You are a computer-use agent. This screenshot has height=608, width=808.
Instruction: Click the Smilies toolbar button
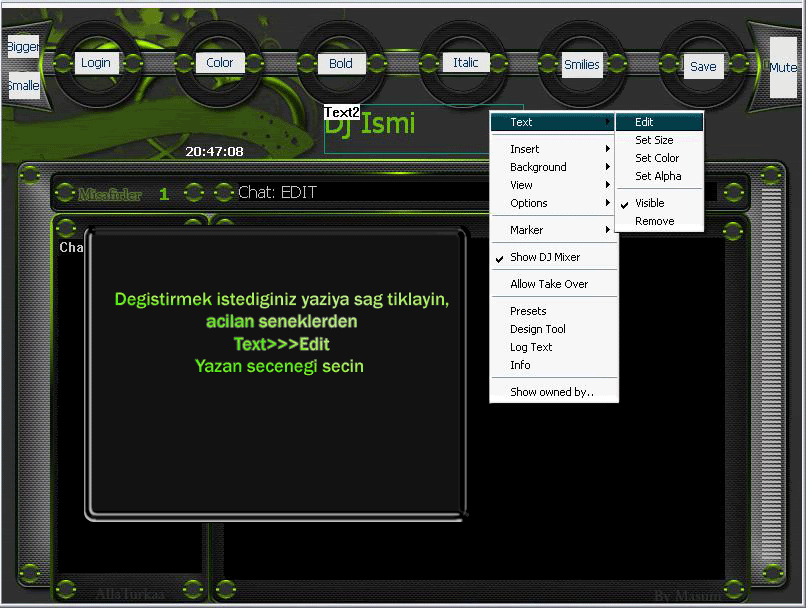581,65
